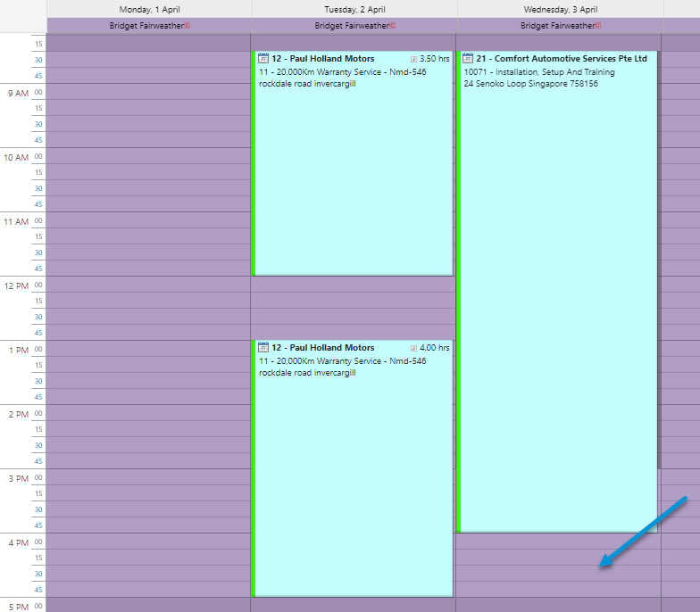The height and width of the screenshot is (612, 700).
Task: Click '24 Senoko Loop Singapore 758156' address
Action: coord(530,84)
